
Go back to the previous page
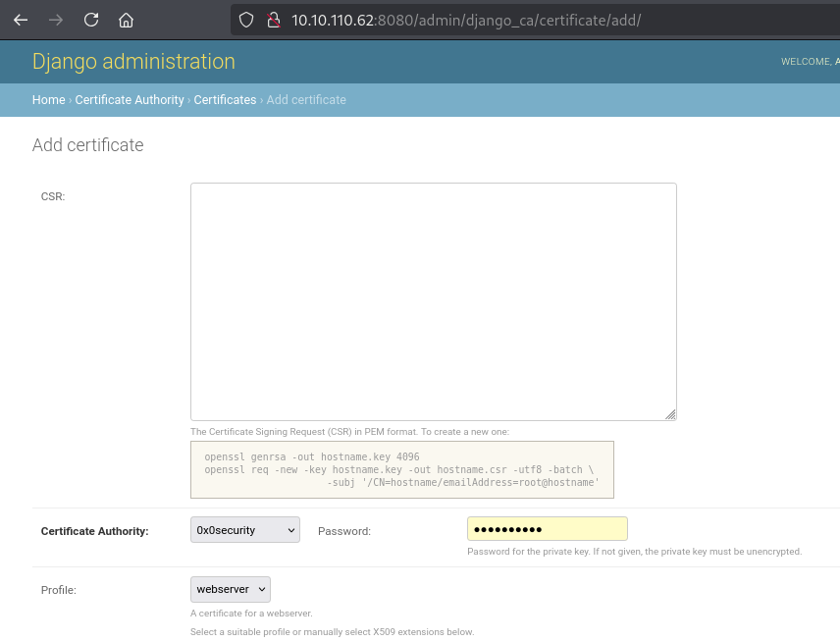click(x=21, y=20)
